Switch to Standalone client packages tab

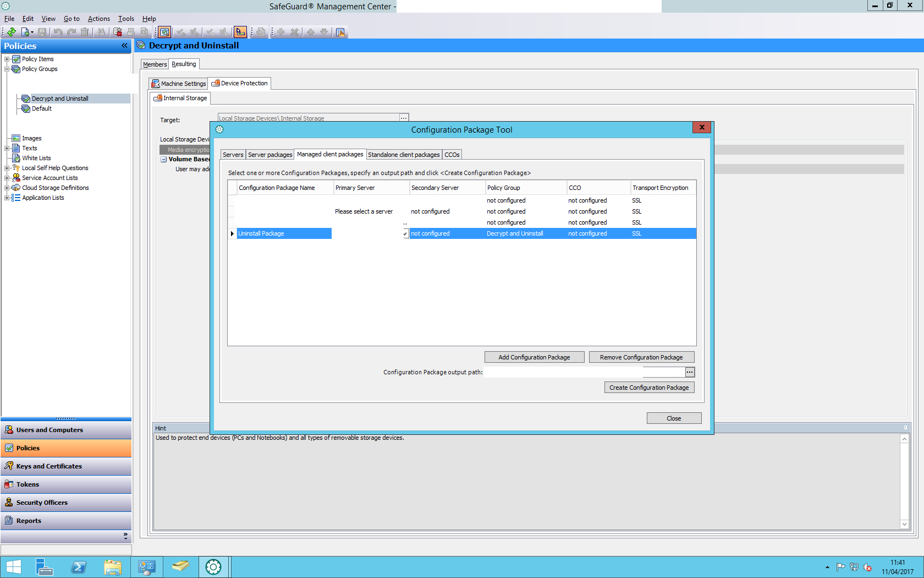(404, 155)
